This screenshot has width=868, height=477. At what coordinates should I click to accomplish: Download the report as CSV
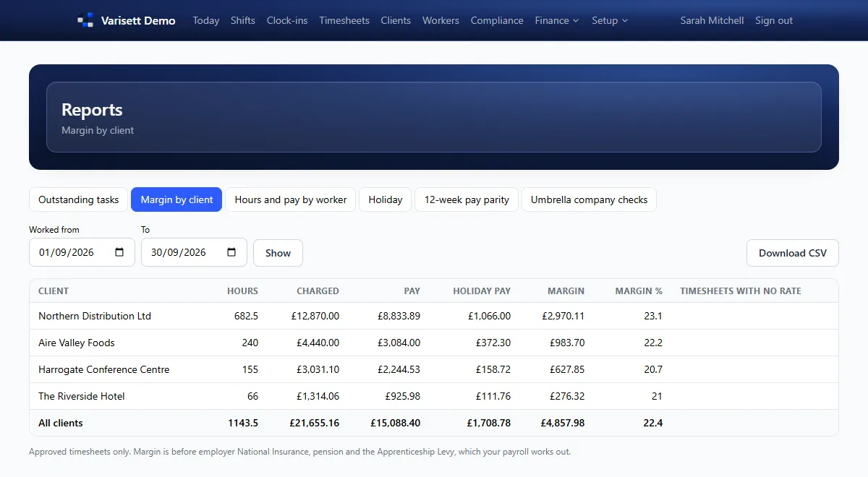point(793,253)
